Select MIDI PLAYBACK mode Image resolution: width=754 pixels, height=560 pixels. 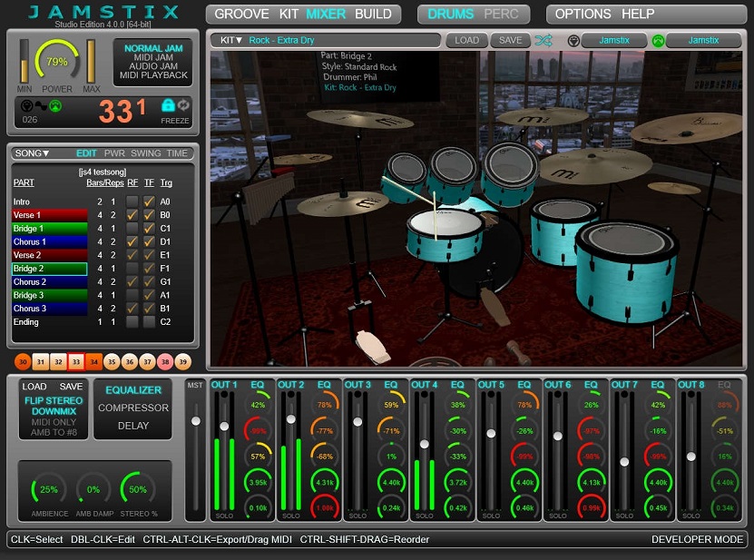click(x=153, y=75)
